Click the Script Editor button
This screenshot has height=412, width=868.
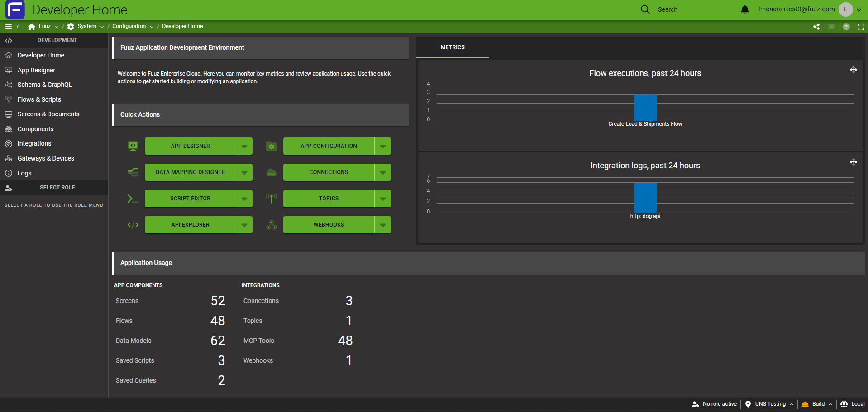point(190,199)
